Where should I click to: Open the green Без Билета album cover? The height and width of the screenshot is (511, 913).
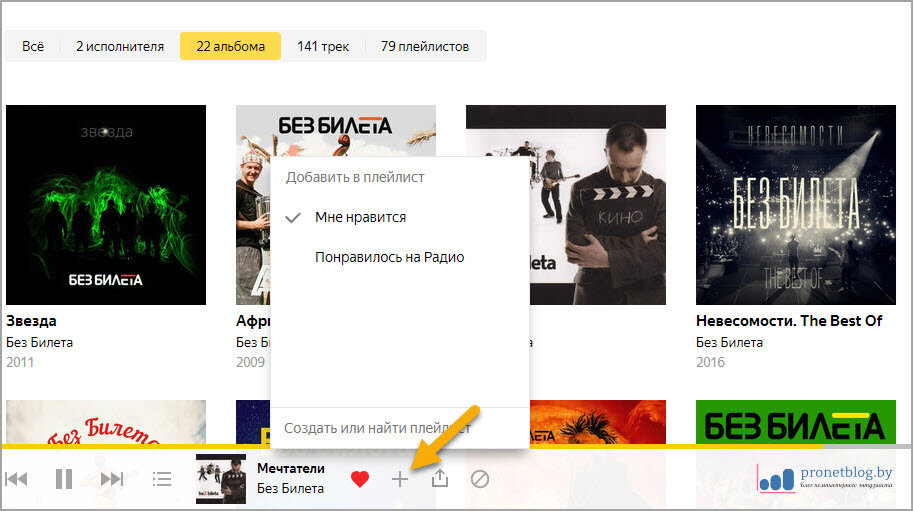(x=796, y=423)
